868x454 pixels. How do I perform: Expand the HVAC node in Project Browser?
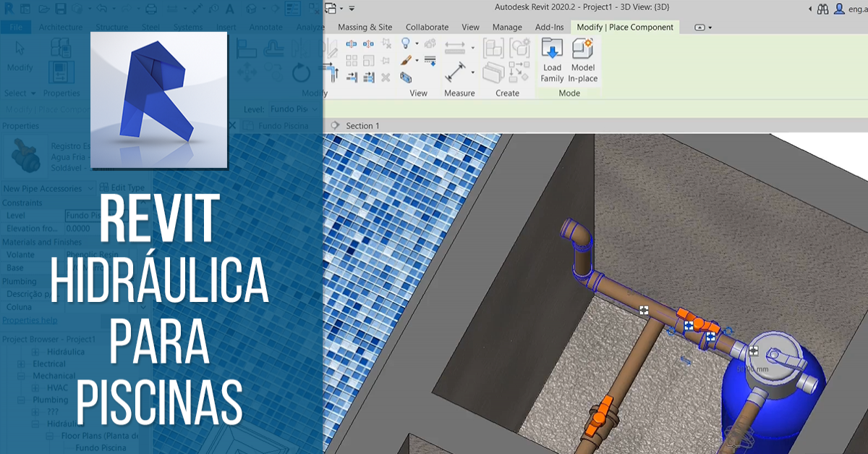36,388
